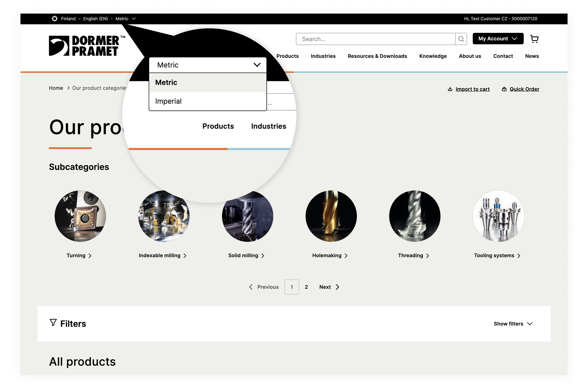This screenshot has height=391, width=588.
Task: Click the Quick Order icon
Action: 504,89
